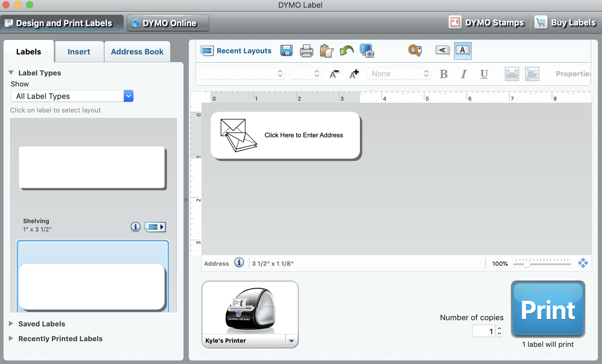The width and height of the screenshot is (602, 364).
Task: Click the big Print button
Action: (548, 309)
